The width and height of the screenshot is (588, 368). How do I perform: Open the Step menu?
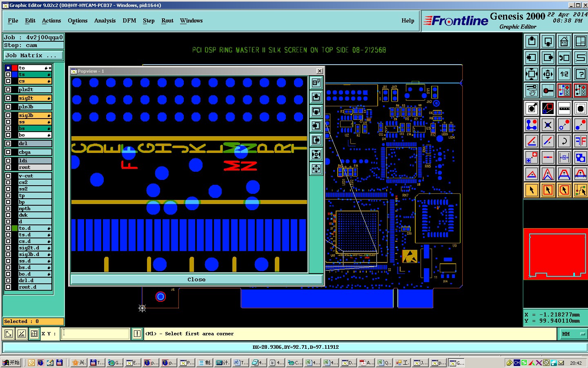(149, 20)
